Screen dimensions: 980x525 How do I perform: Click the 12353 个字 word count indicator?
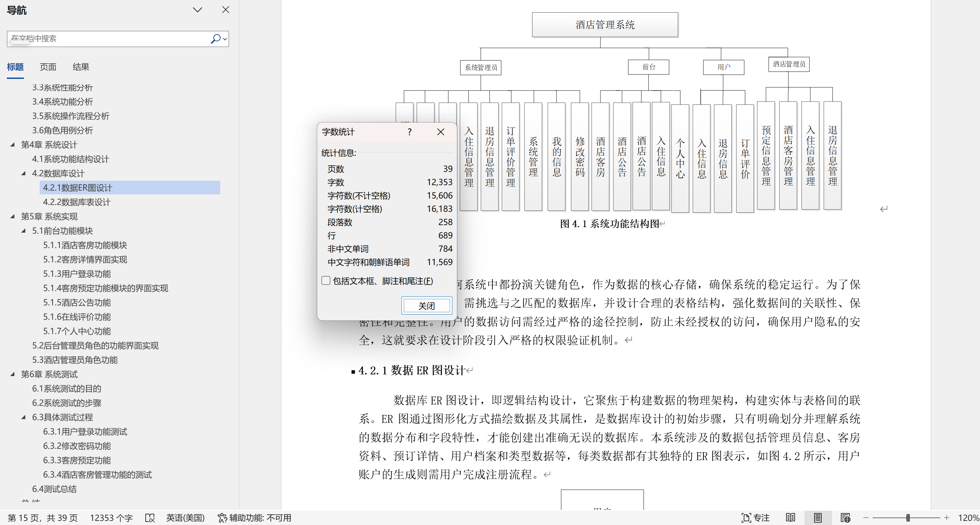point(111,518)
